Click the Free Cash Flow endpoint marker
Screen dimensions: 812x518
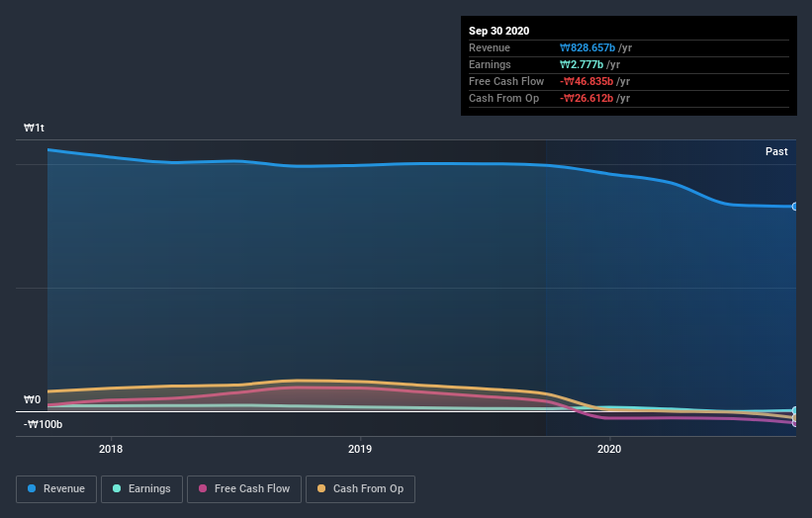794,423
